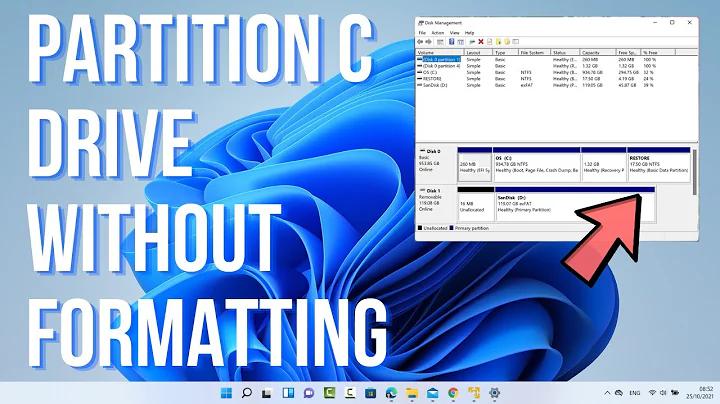
Task: Open the Widgets panel from taskbar
Action: pos(288,393)
